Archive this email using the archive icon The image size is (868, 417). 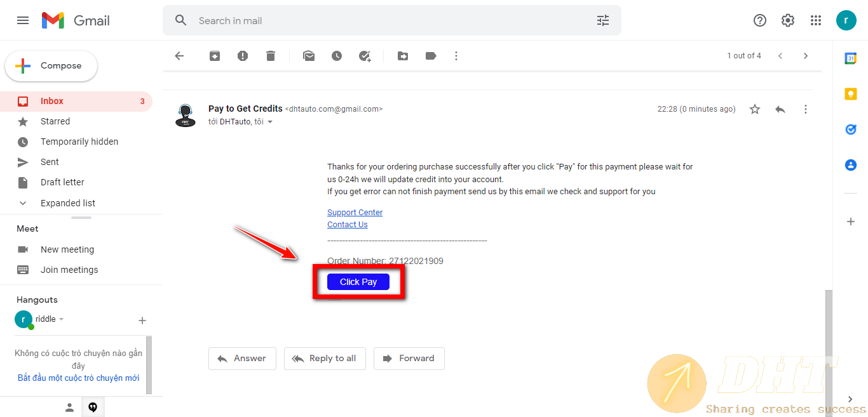point(215,56)
